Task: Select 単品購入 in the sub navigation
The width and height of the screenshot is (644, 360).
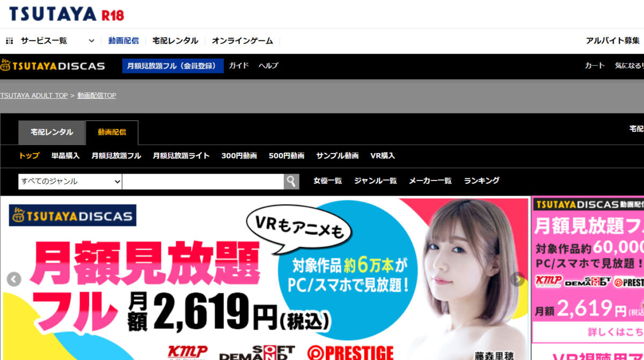Action: 65,156
